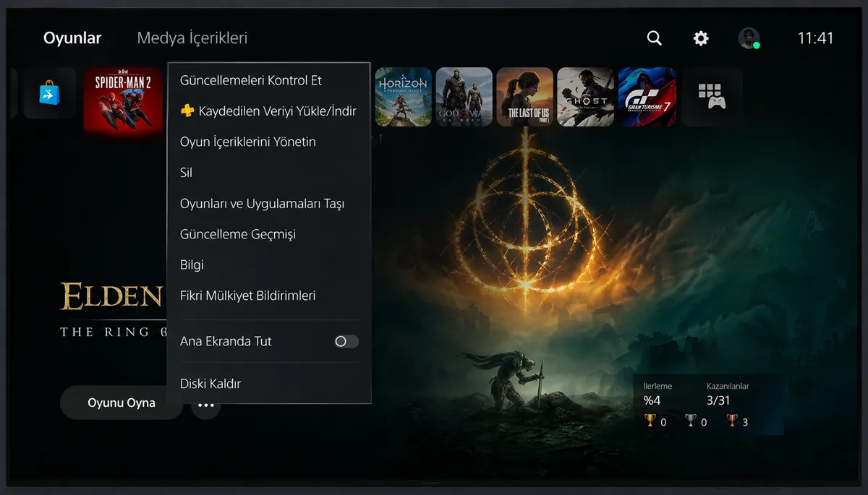Enable the Ana Ekranda Tut toggle
868x495 pixels.
[346, 341]
